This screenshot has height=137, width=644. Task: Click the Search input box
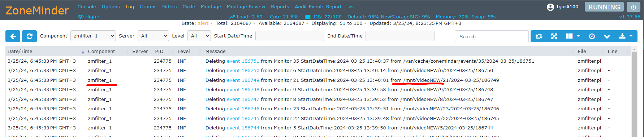coord(492,36)
